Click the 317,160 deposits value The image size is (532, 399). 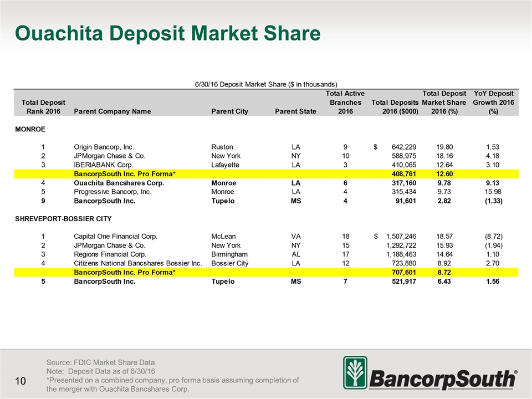click(x=404, y=183)
